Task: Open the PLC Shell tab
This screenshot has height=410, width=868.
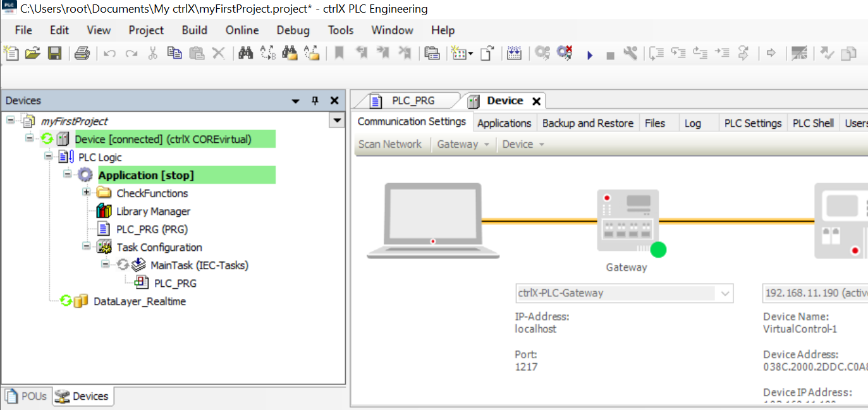Action: click(814, 123)
